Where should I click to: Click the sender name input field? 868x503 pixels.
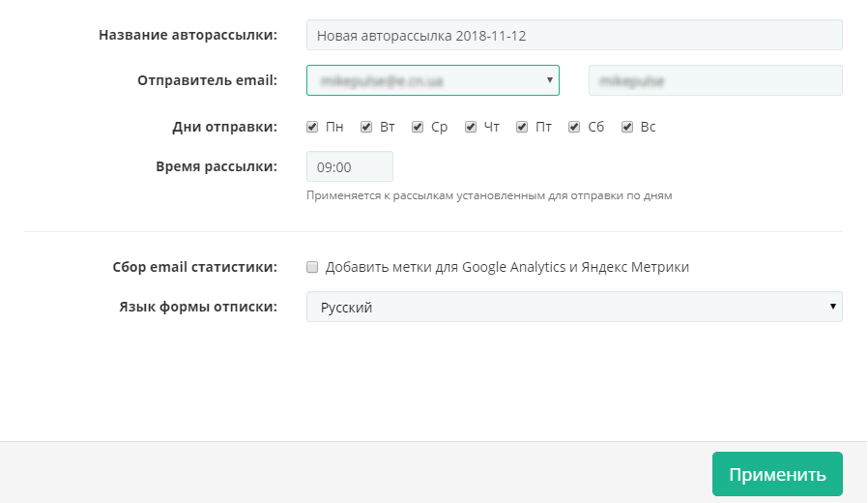coord(715,80)
